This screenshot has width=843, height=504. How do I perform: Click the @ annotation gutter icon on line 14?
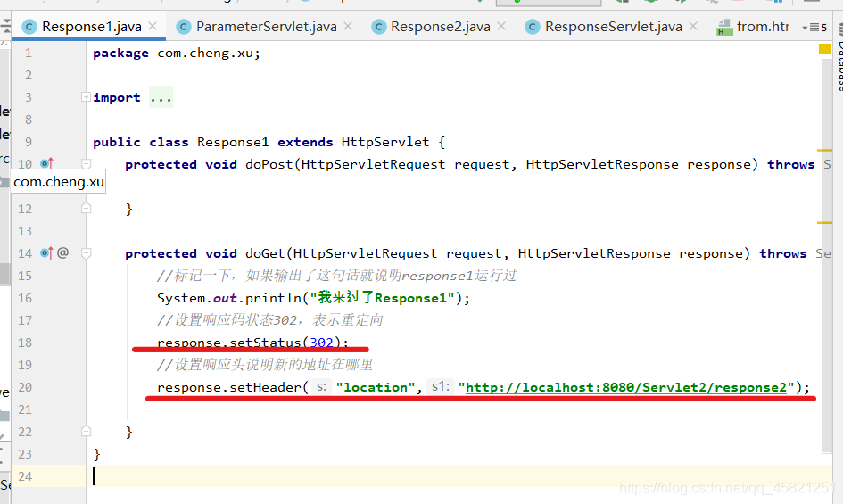[63, 252]
